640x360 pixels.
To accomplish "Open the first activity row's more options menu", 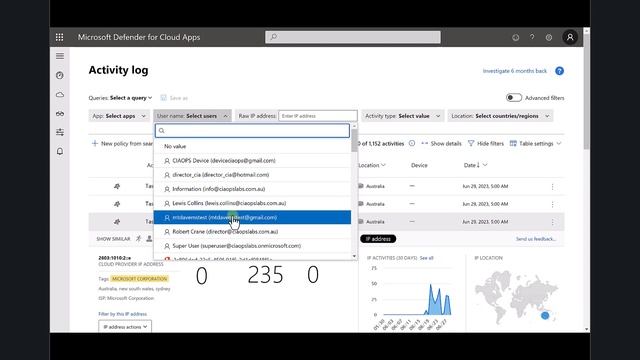I will coord(552,187).
